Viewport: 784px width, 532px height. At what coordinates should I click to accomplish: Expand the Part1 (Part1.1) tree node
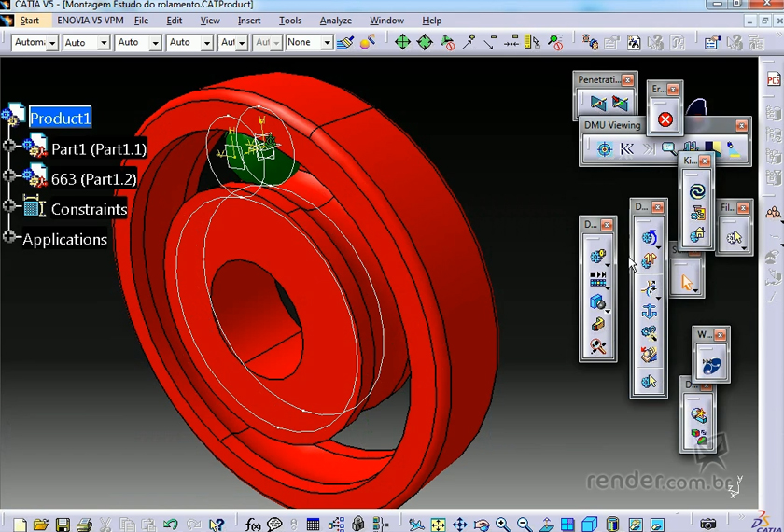click(x=10, y=147)
